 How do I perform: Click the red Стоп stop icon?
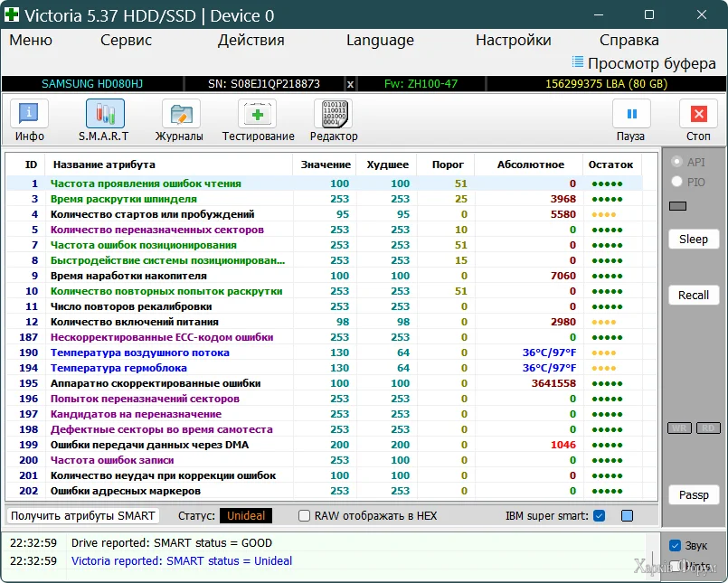[x=698, y=115]
